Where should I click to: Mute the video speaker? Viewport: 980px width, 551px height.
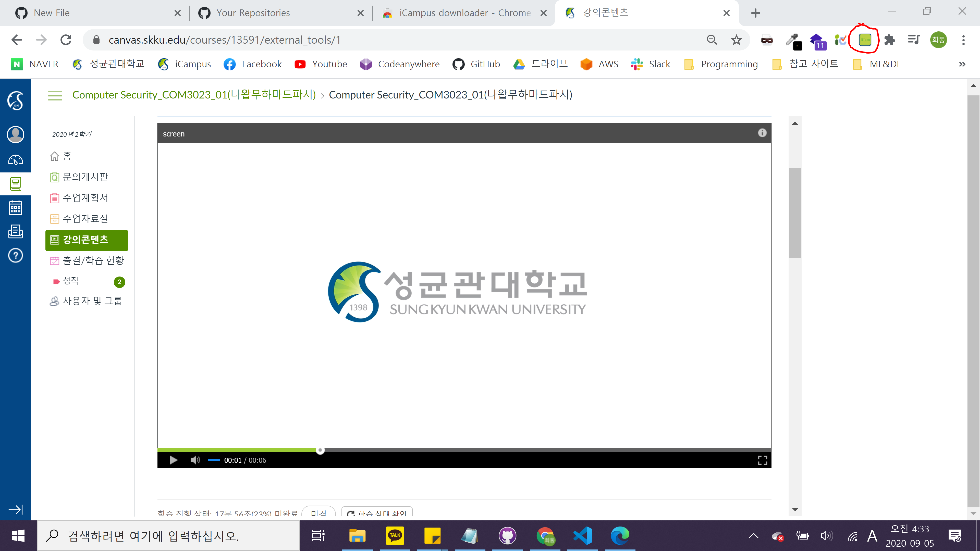tap(195, 460)
